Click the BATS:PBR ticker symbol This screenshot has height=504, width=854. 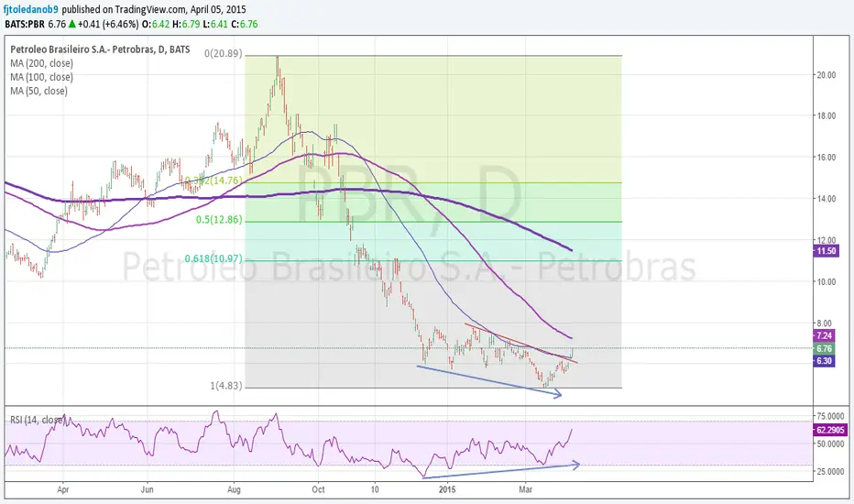point(25,24)
